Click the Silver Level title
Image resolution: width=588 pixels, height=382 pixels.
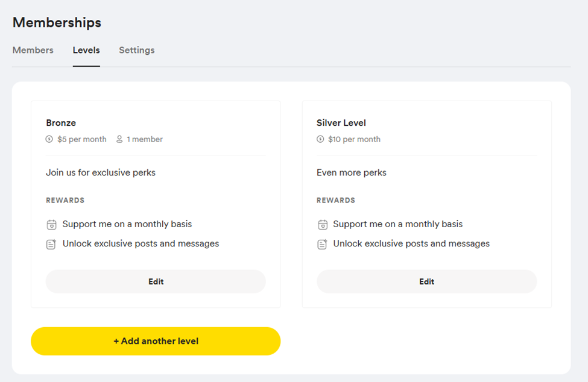(x=341, y=123)
